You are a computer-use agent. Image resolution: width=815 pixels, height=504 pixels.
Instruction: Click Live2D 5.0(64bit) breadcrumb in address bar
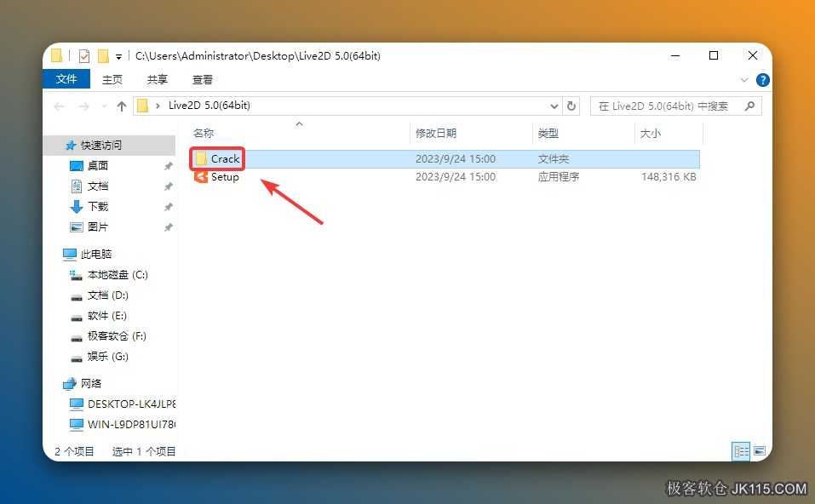(x=209, y=106)
